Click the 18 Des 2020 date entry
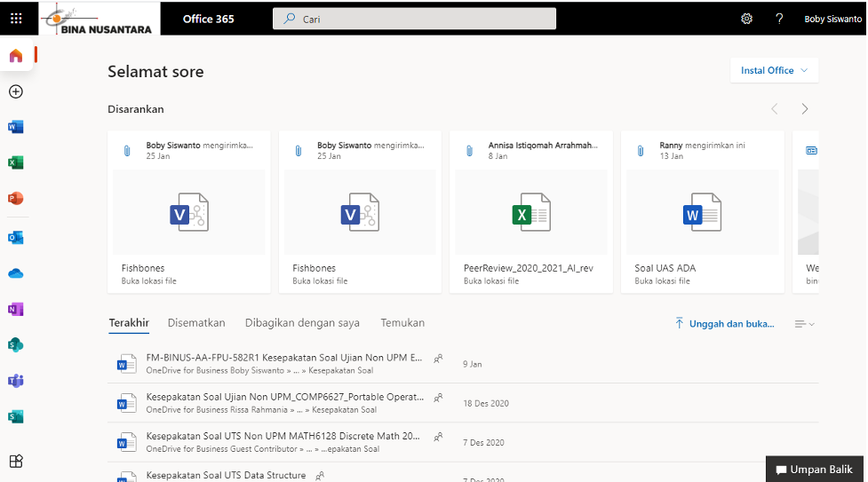Image resolution: width=868 pixels, height=482 pixels. (486, 403)
